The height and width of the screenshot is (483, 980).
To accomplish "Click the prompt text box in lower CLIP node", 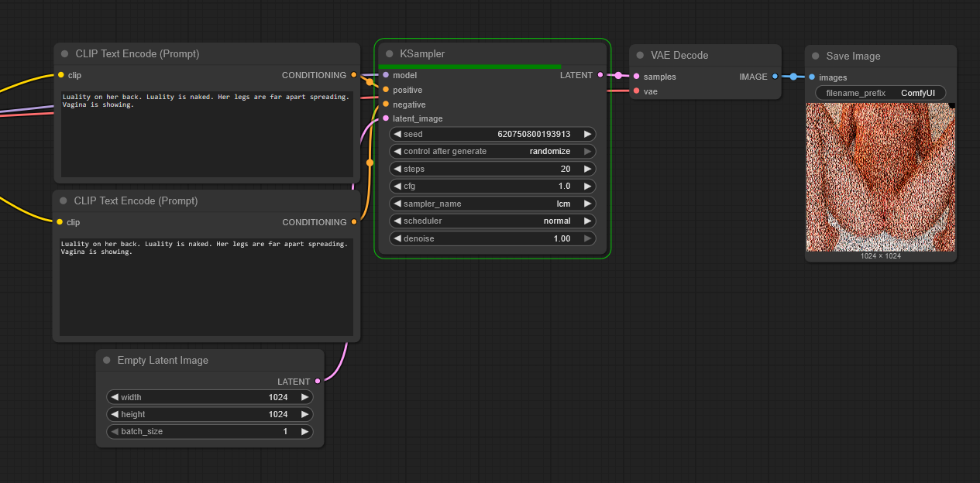I will tap(207, 286).
